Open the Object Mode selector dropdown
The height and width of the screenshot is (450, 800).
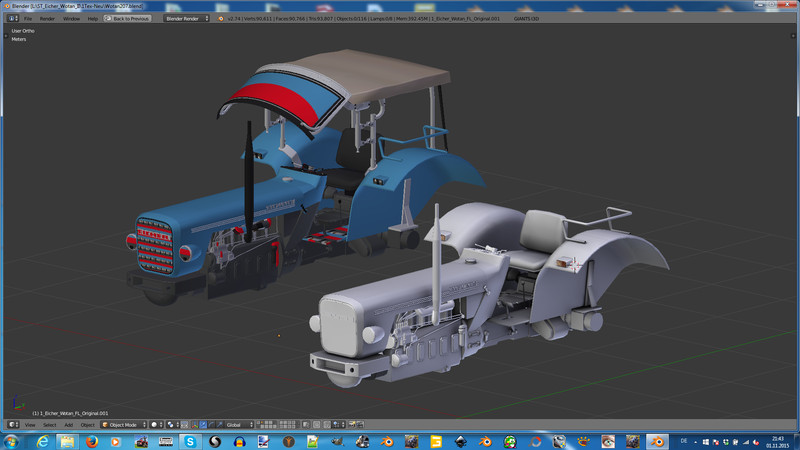tap(123, 425)
